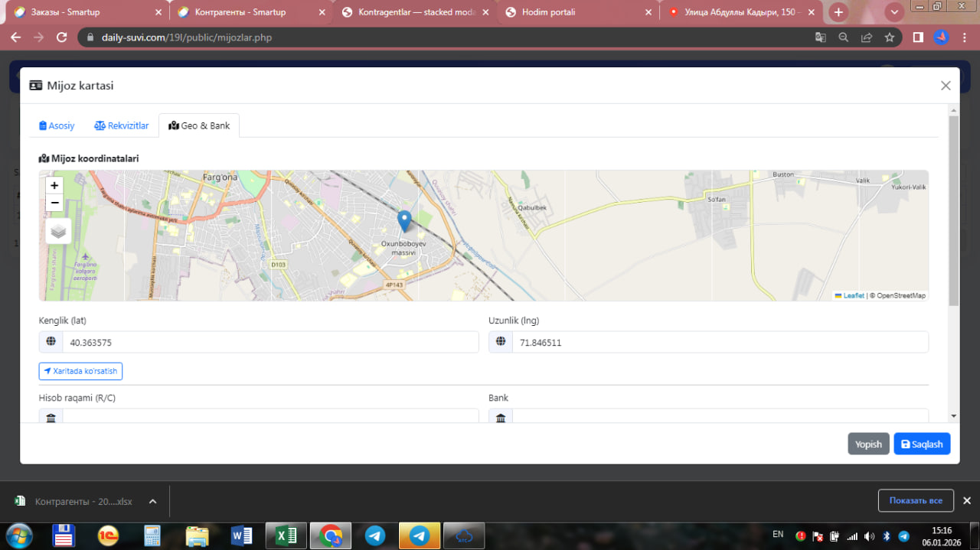Click the Chrome translate page icon
The image size is (980, 550).
point(820,37)
